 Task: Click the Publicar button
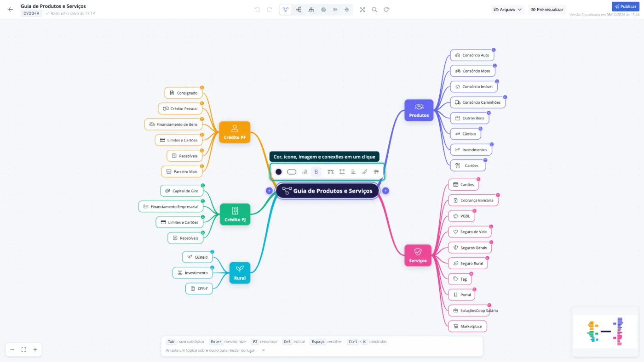click(x=626, y=6)
